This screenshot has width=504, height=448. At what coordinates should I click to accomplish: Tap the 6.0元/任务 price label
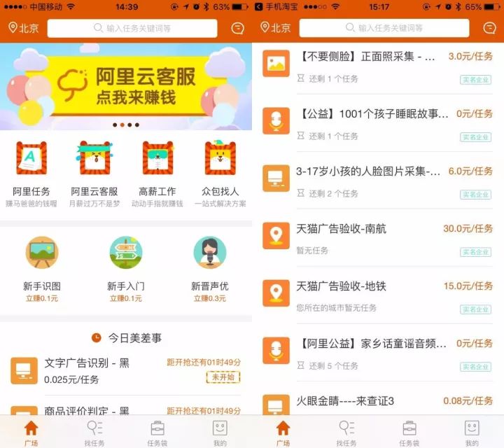point(470,171)
